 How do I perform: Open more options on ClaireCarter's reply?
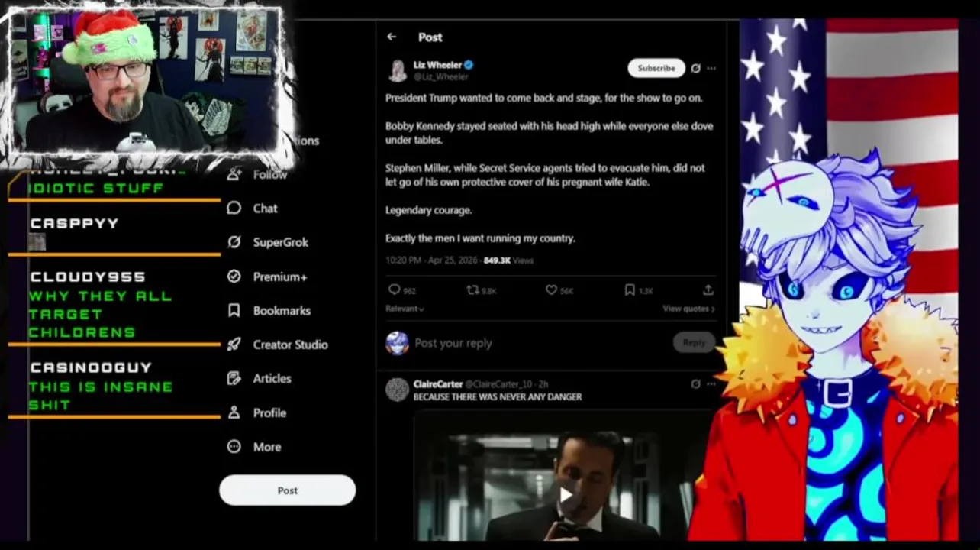[x=711, y=383]
